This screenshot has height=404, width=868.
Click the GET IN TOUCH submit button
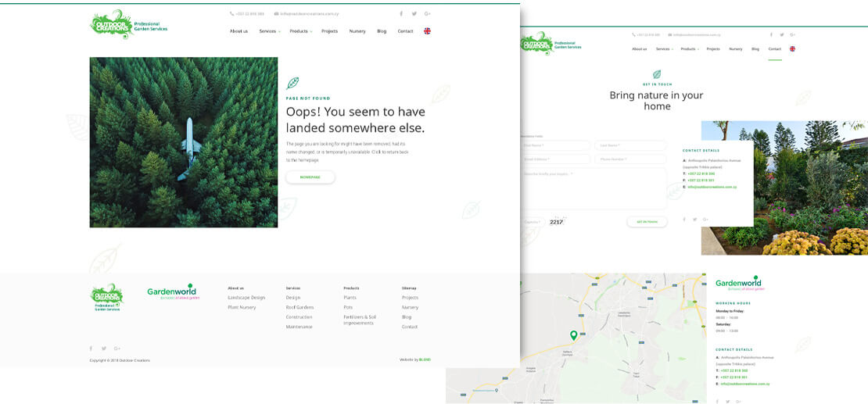point(647,222)
